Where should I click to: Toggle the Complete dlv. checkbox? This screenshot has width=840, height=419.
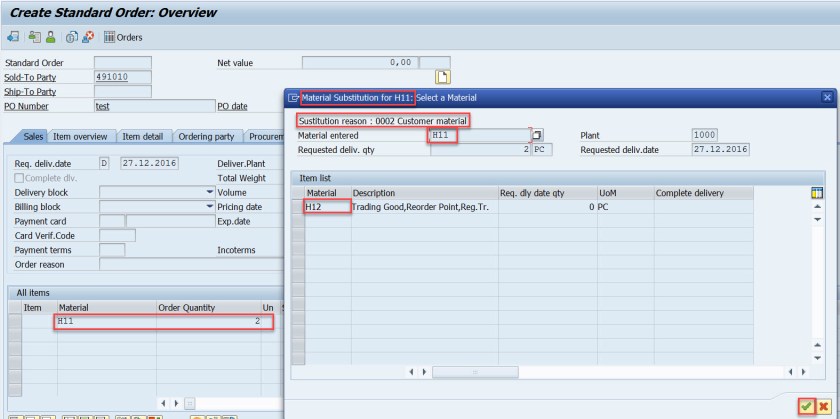point(19,178)
